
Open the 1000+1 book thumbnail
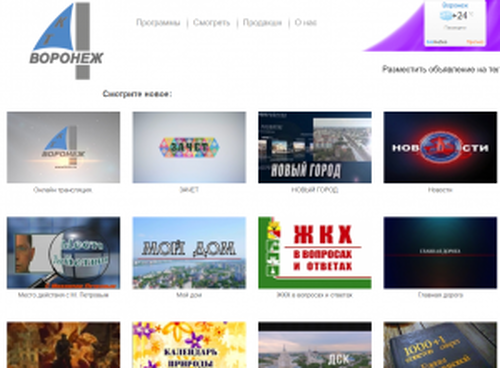tap(440, 345)
